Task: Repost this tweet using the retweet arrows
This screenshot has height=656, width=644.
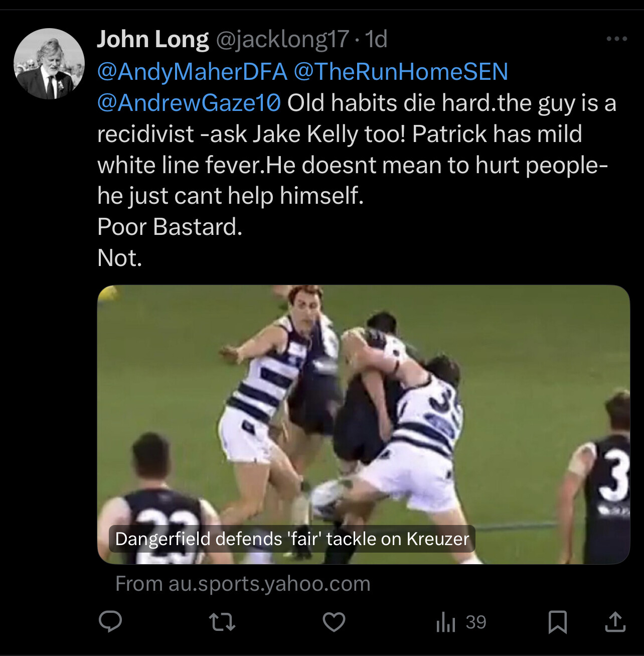Action: [222, 622]
